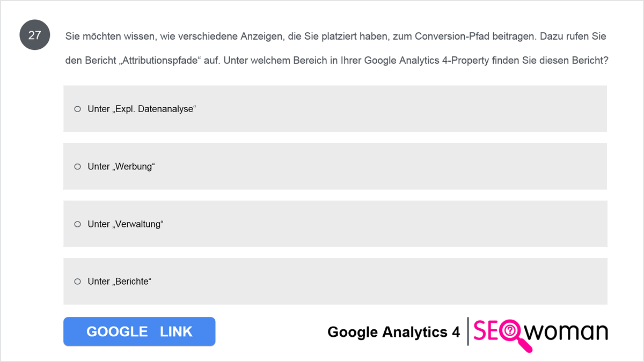Click the word "LINK" on the blue button
Image resolution: width=644 pixels, height=362 pixels.
[176, 331]
